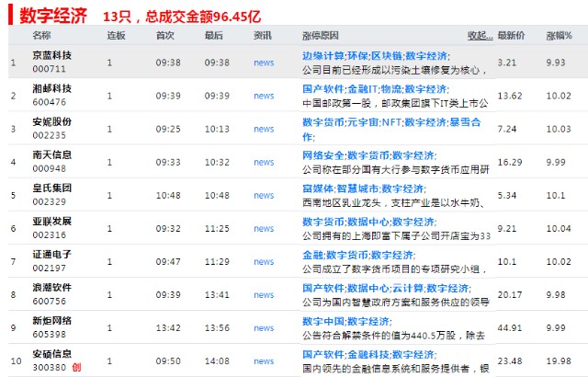Click stock code 600756

(x=49, y=302)
